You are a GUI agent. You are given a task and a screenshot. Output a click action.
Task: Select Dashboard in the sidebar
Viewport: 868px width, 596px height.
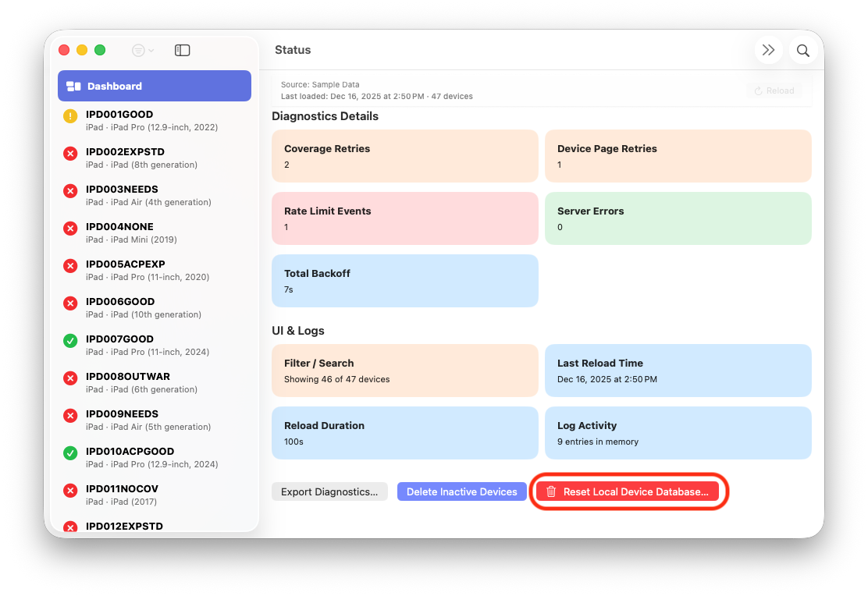click(155, 86)
